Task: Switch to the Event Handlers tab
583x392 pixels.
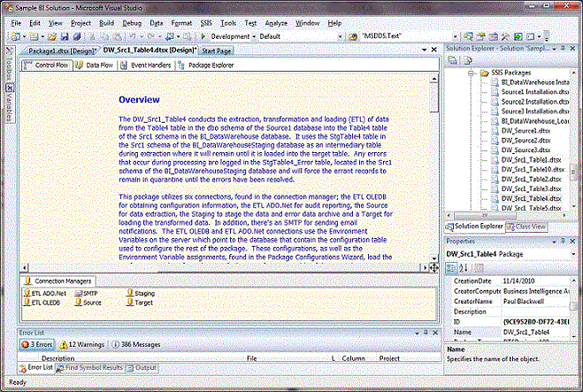Action: pyautogui.click(x=146, y=65)
